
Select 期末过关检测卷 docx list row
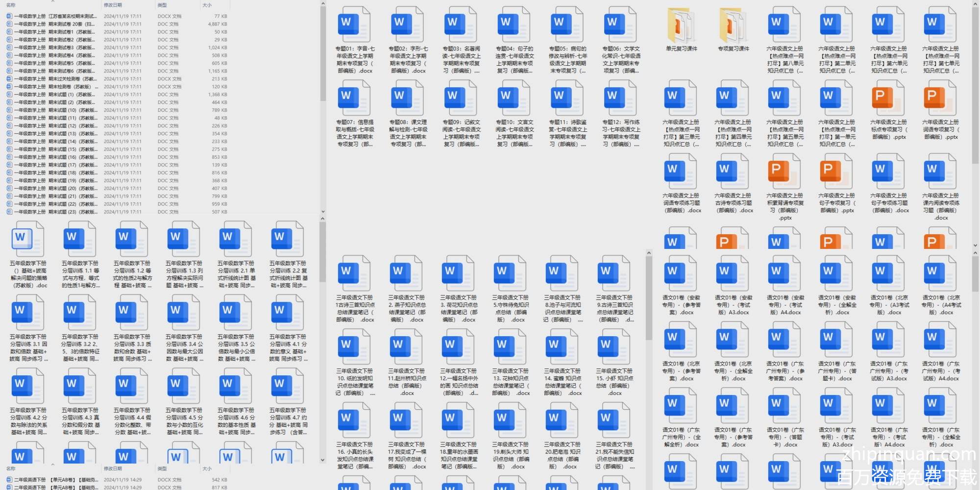[54, 79]
